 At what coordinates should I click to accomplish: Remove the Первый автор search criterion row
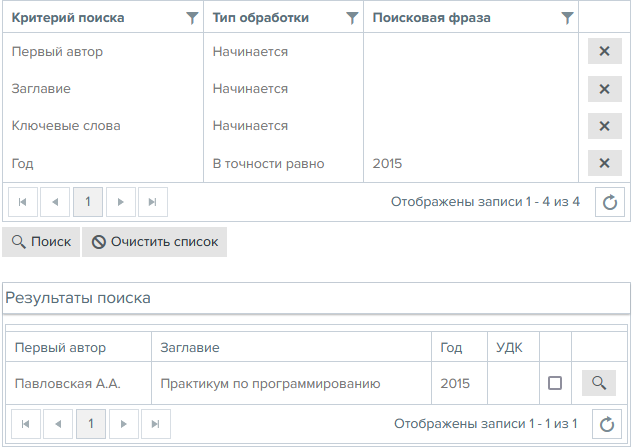604,52
